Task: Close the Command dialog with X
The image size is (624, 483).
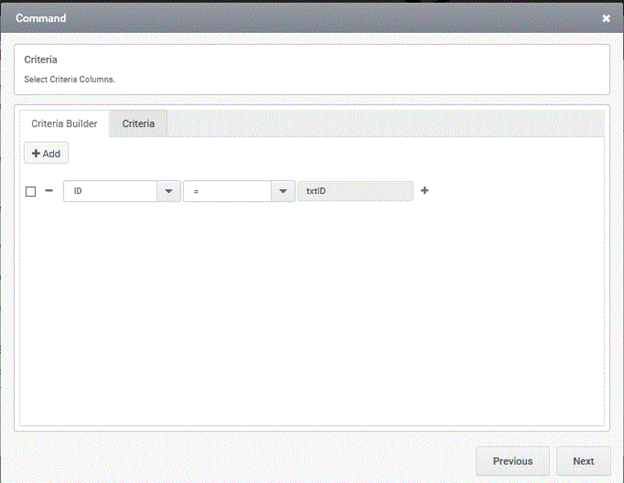Action: coord(606,18)
